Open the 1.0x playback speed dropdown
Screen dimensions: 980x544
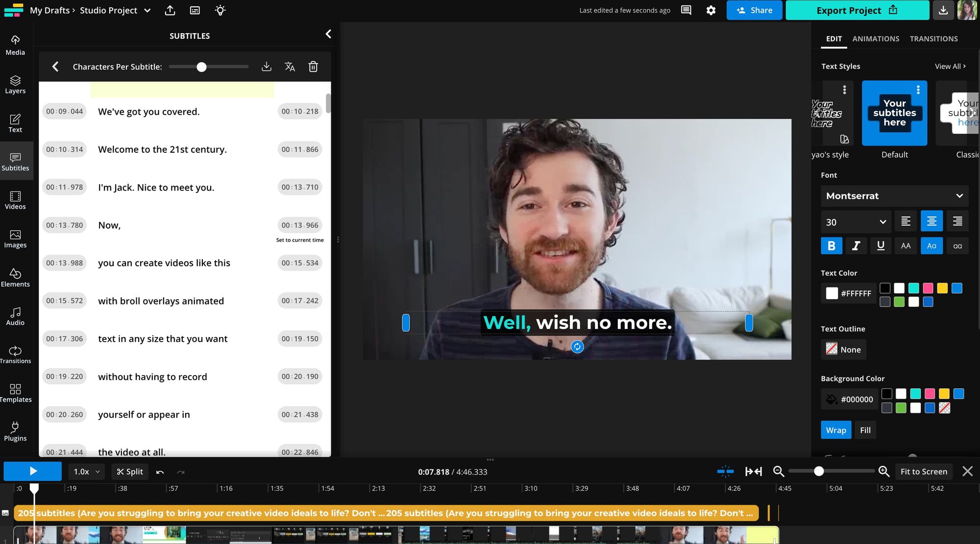86,472
